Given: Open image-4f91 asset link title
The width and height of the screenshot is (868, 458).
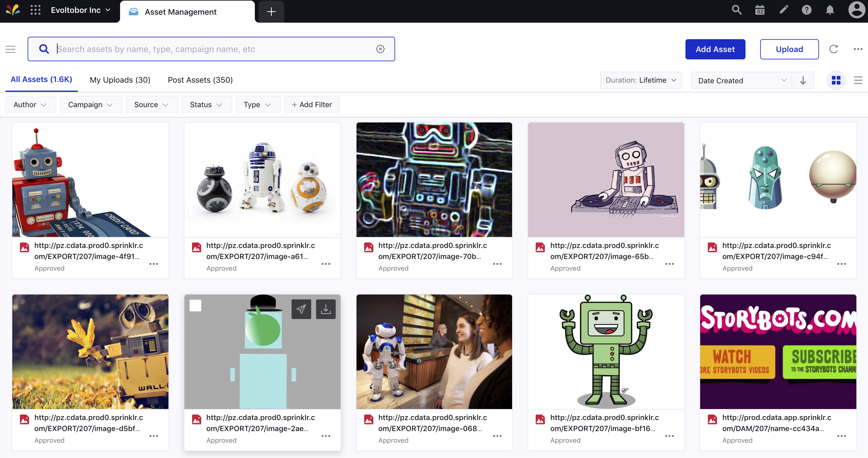Looking at the screenshot, I should [89, 251].
